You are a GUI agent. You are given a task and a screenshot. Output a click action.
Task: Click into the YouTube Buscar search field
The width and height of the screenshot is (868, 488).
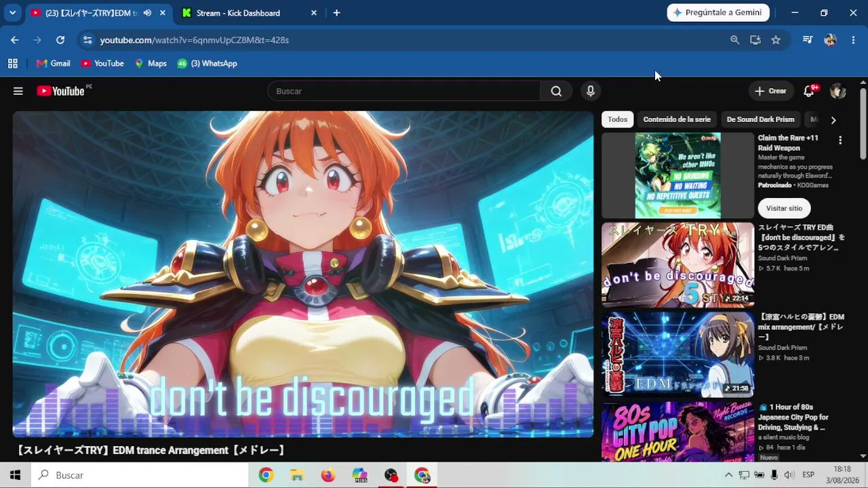tap(404, 91)
